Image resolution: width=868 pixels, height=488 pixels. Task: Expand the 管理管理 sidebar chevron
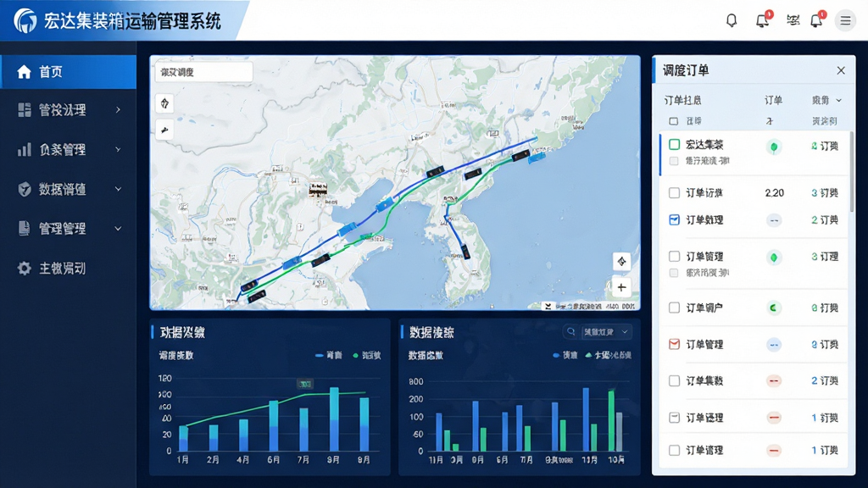118,229
